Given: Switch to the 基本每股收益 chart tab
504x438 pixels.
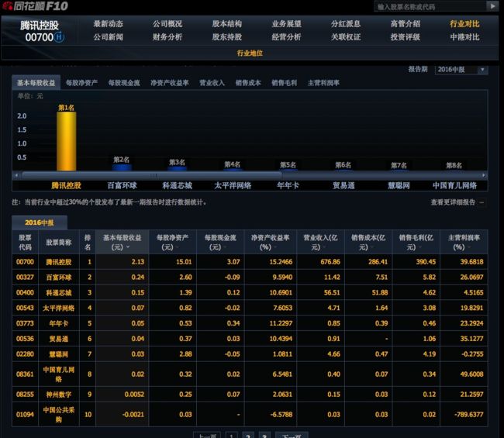Looking at the screenshot, I should [36, 83].
